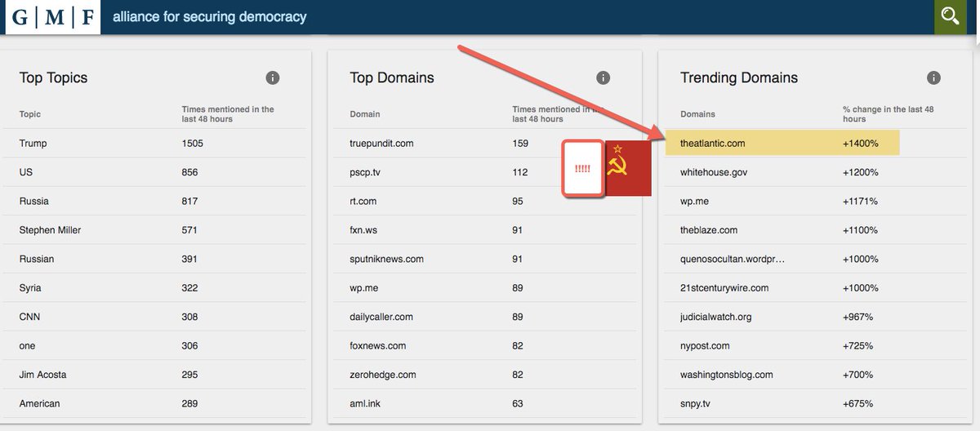Select the Stephen Miller topic
Viewport: 980px width, 431px height.
click(50, 230)
